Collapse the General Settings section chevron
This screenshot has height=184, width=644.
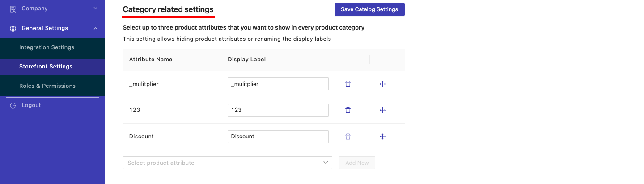(x=95, y=28)
